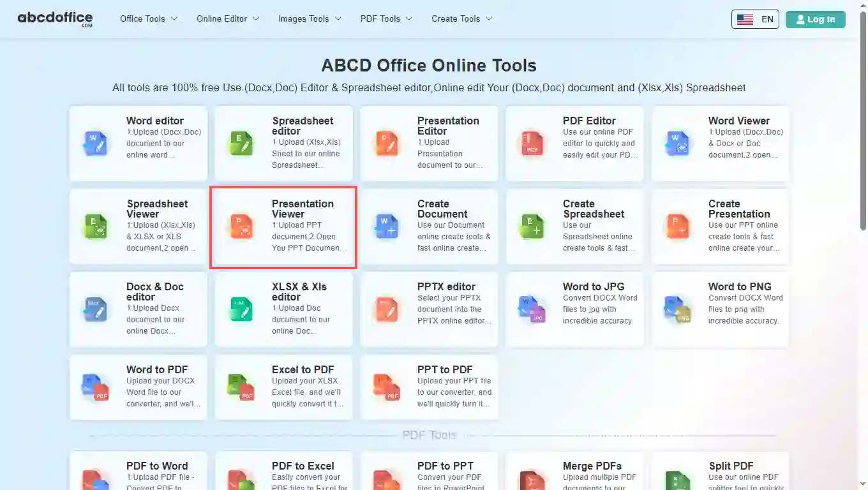Click the Word to JPG icon
Image resolution: width=868 pixels, height=490 pixels.
532,309
